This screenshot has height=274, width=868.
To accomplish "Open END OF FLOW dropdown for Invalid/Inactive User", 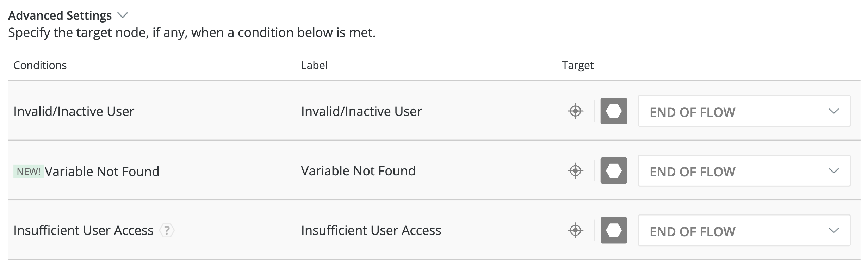I will 744,111.
